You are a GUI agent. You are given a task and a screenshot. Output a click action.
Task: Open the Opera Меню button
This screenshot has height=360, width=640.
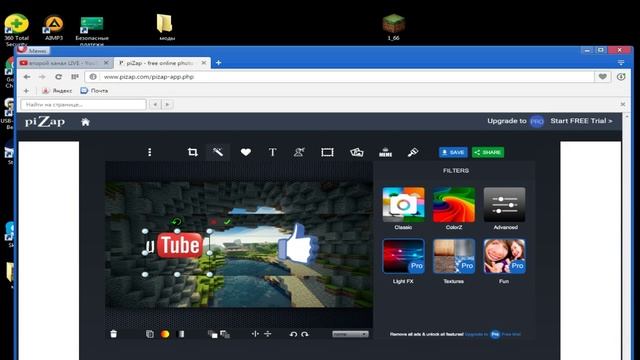(33, 51)
